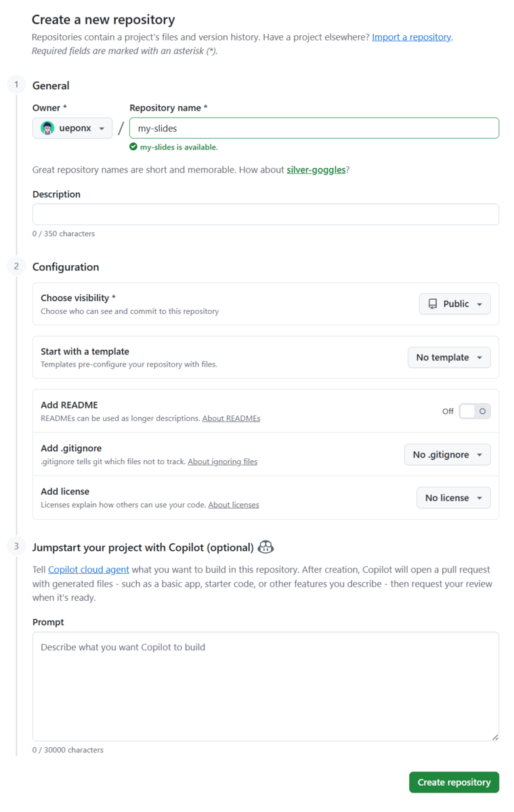Open the Owner ueponx dropdown
514x812 pixels.
(x=72, y=128)
